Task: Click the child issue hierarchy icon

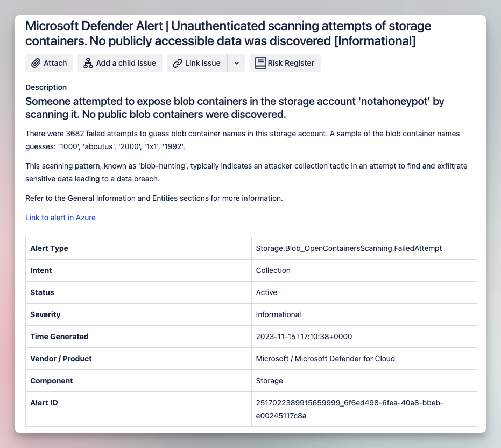Action: [88, 63]
